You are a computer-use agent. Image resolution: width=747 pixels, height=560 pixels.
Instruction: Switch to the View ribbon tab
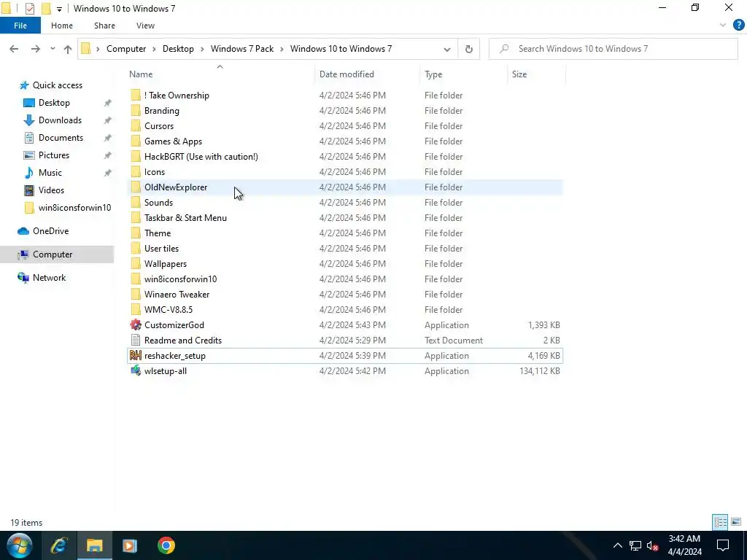pyautogui.click(x=145, y=26)
